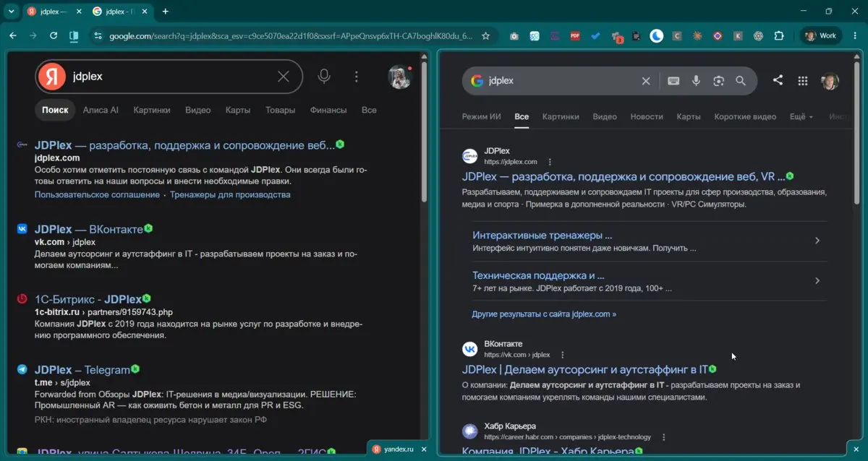Open the Work profile button
The height and width of the screenshot is (461, 868).
click(x=820, y=35)
